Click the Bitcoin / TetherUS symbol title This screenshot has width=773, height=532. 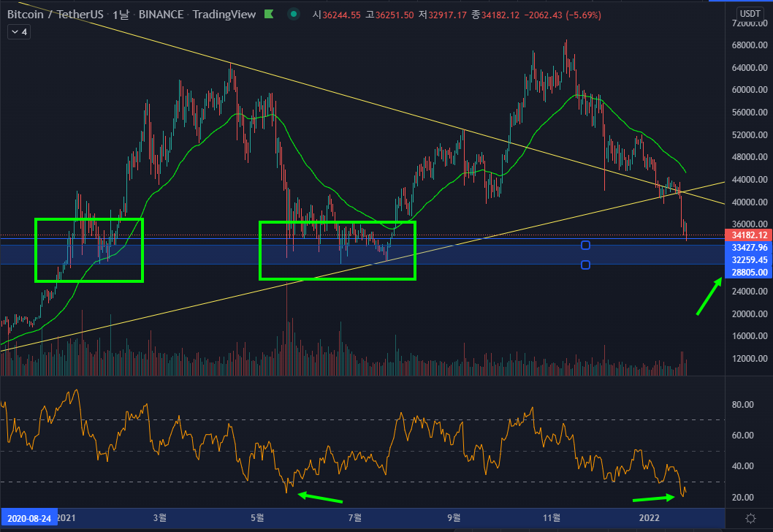[x=56, y=15]
